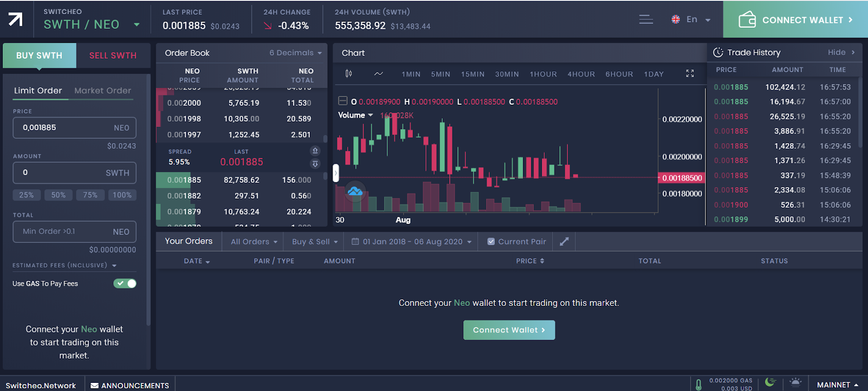The image size is (868, 391).
Task: Click the PRICE input field
Action: pyautogui.click(x=74, y=127)
